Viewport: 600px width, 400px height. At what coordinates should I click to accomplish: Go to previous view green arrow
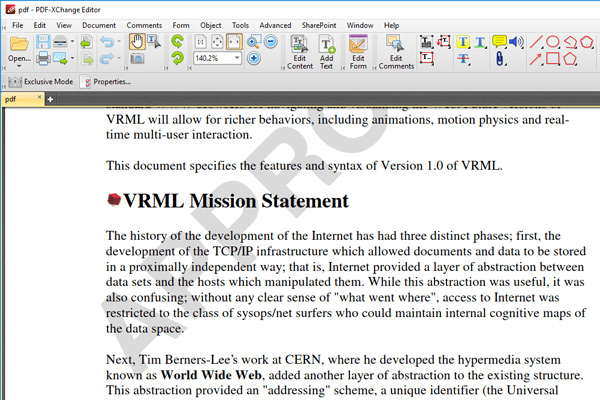click(86, 42)
